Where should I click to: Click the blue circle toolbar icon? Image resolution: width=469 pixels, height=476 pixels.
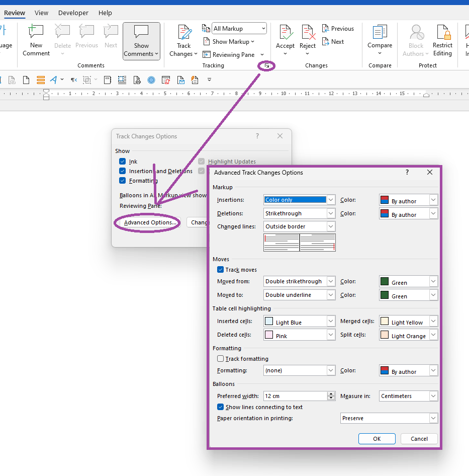tap(151, 80)
